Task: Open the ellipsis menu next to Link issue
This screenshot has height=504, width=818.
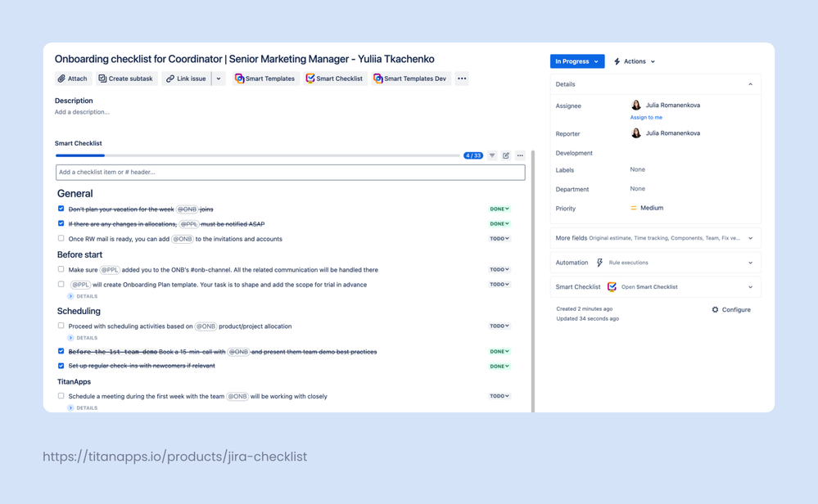Action: tap(217, 79)
